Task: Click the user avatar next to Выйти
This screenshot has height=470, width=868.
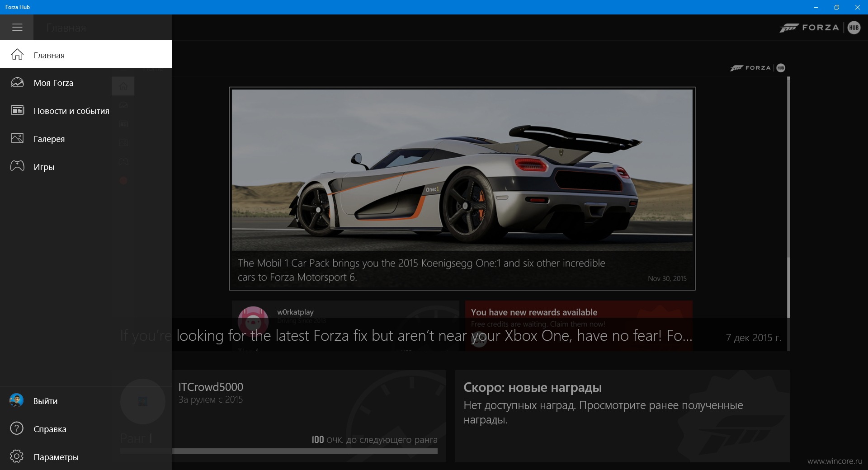Action: [17, 400]
